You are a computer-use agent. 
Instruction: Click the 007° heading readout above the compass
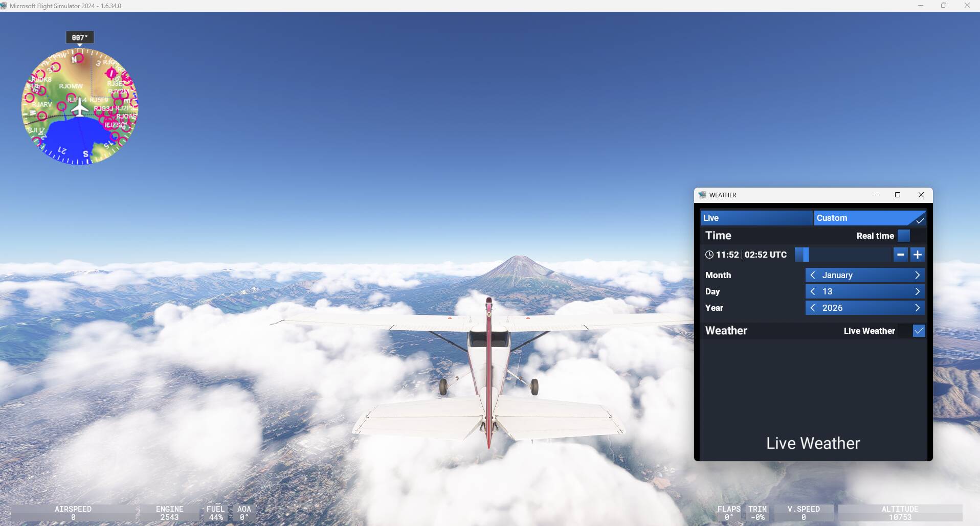click(79, 37)
